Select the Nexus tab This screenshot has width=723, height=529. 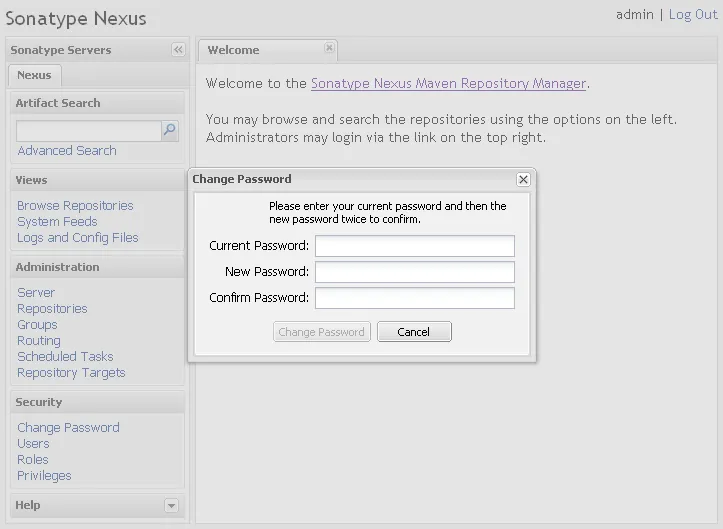[35, 75]
